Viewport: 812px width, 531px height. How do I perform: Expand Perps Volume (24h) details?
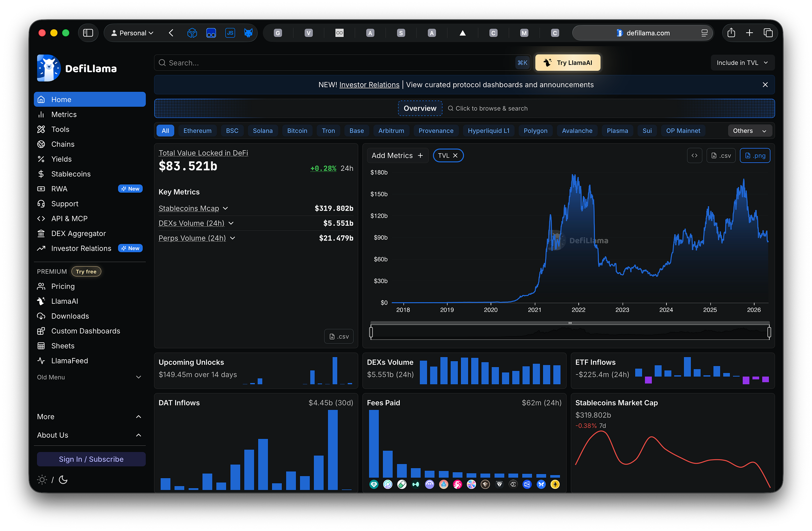pyautogui.click(x=233, y=238)
